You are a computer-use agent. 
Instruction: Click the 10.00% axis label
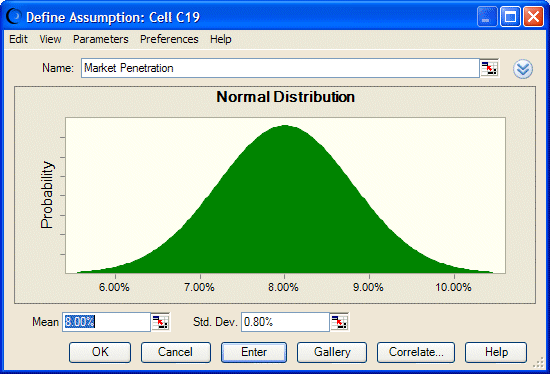pos(453,287)
